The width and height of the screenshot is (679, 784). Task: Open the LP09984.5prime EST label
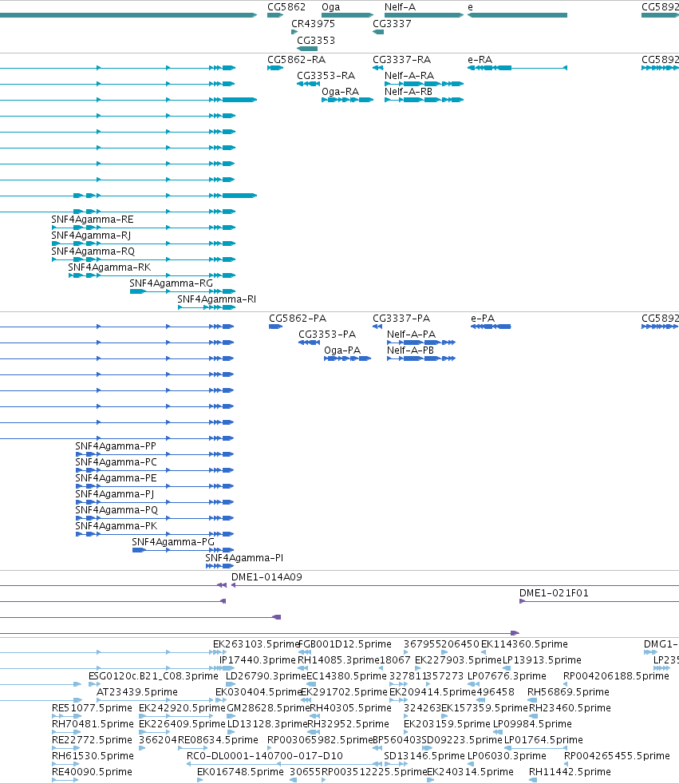coord(533,724)
